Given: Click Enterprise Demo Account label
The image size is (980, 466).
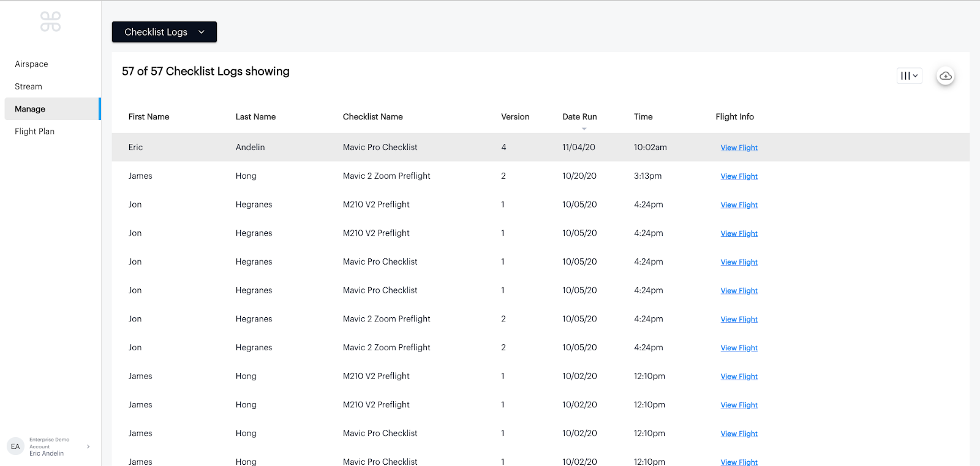Looking at the screenshot, I should click(49, 443).
